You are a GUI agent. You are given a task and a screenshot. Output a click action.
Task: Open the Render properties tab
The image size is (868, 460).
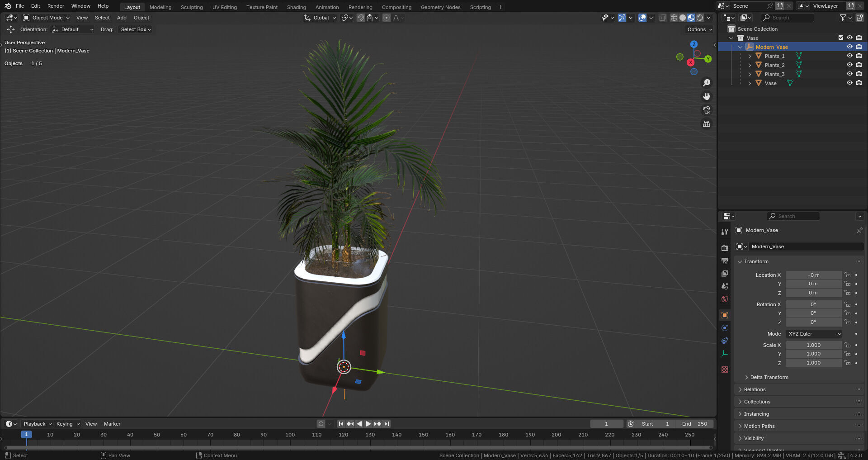coord(725,248)
